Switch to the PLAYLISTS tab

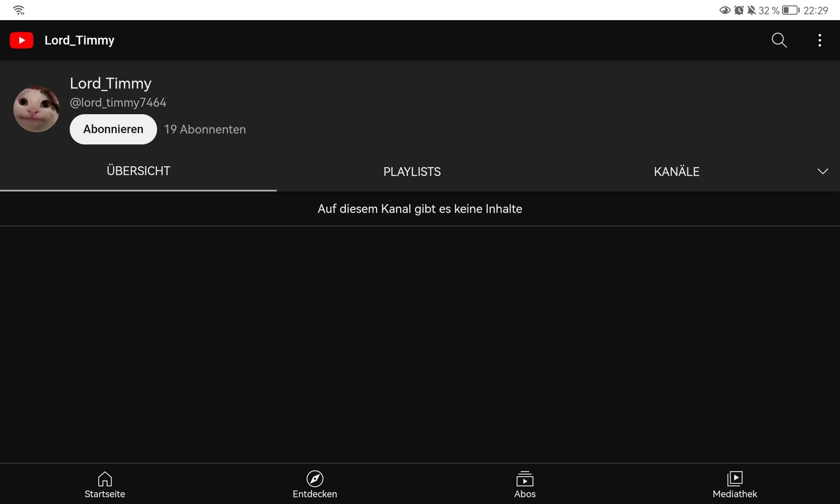click(x=412, y=171)
